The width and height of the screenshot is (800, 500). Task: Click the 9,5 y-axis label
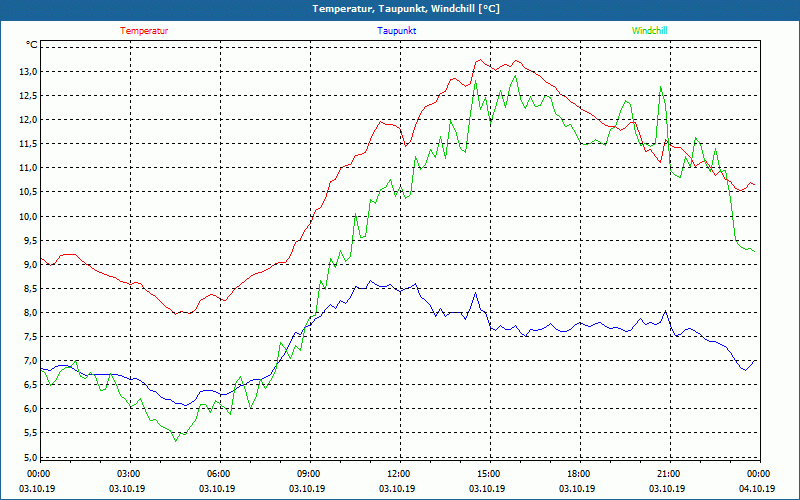pos(31,240)
